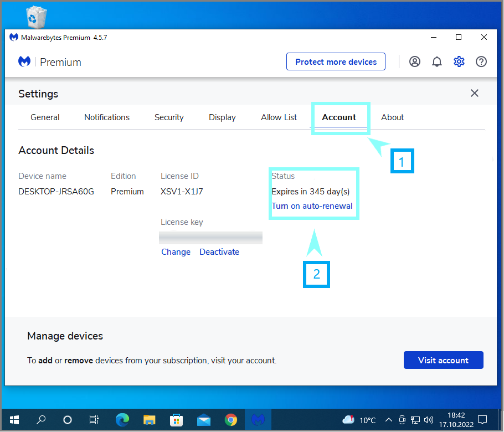Image resolution: width=504 pixels, height=432 pixels.
Task: Open Cortana circle icon
Action: pos(68,420)
